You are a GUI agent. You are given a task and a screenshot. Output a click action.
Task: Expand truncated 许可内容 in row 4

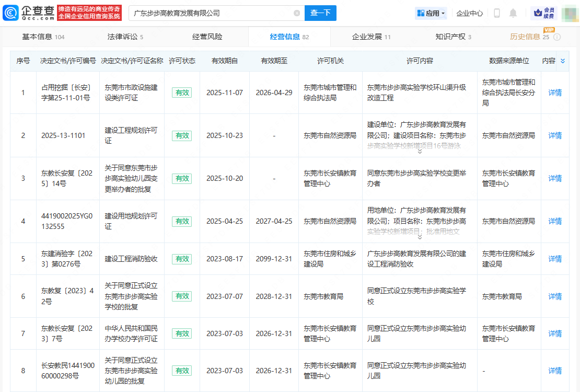[x=419, y=237]
